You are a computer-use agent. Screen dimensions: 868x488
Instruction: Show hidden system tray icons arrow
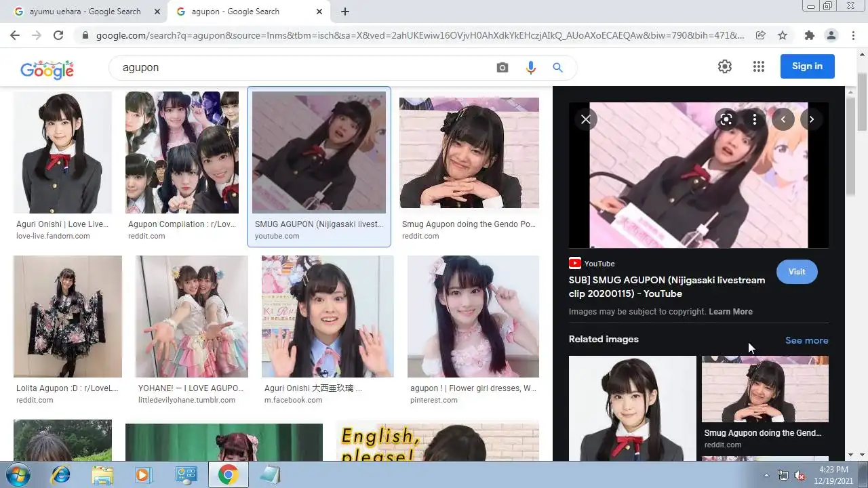766,476
